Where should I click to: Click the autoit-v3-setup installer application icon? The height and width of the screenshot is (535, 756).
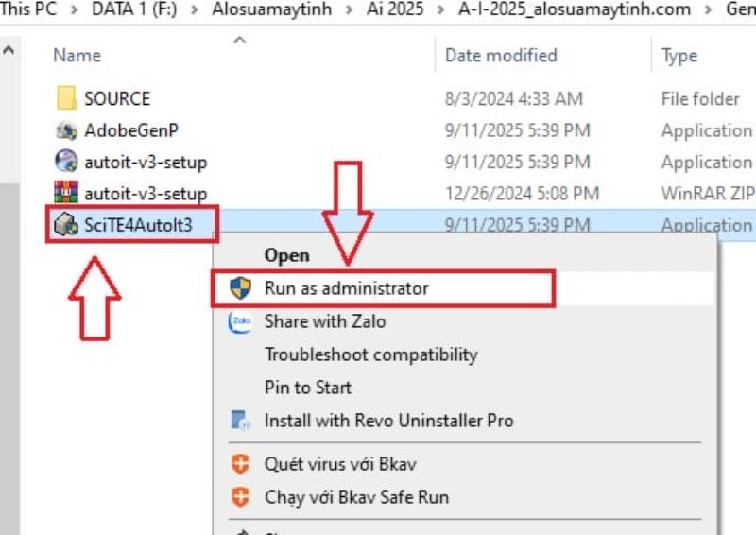66,162
